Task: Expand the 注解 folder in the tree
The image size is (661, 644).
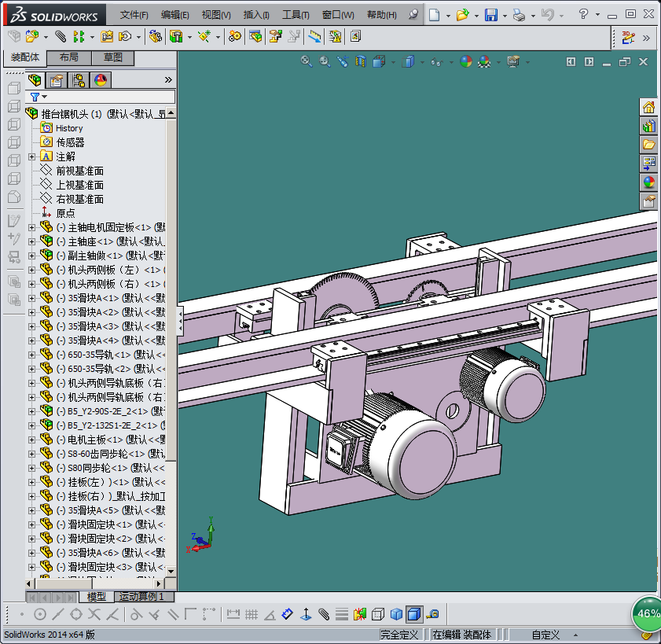Action: pyautogui.click(x=32, y=156)
